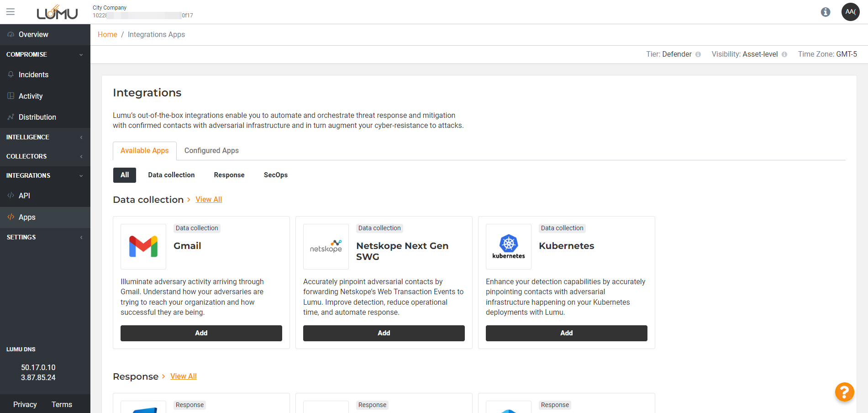Filter apps by Response category
This screenshot has width=868, height=413.
coord(229,175)
